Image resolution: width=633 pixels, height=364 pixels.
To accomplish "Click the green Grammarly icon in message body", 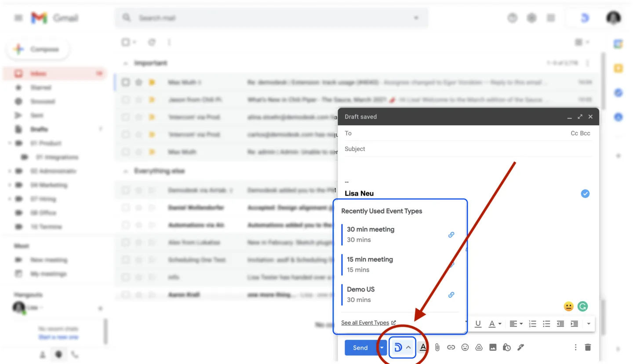I will [x=582, y=306].
